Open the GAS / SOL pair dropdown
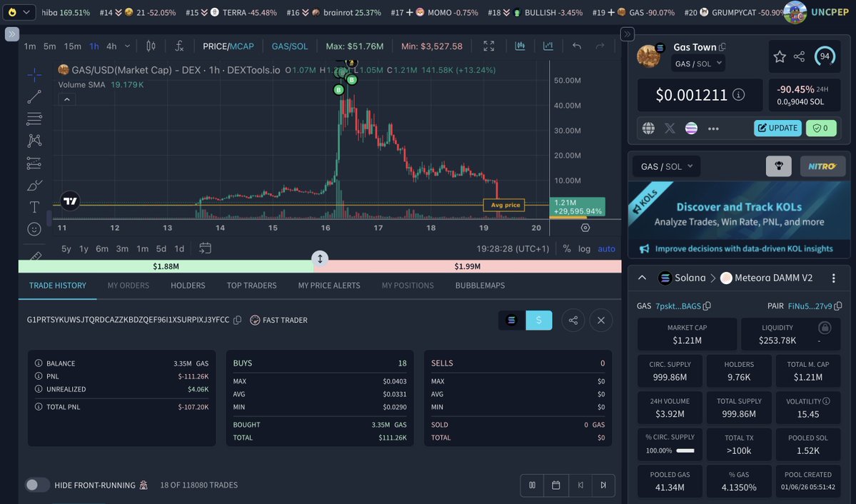This screenshot has width=856, height=504. (x=665, y=166)
